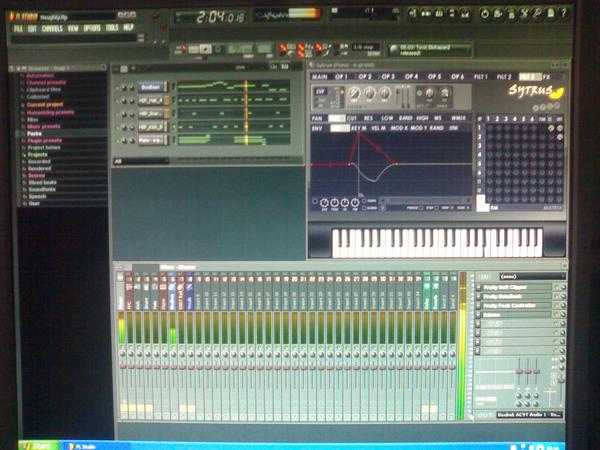Select the first channel button in step sequencer
The image size is (600, 450).
(x=150, y=87)
